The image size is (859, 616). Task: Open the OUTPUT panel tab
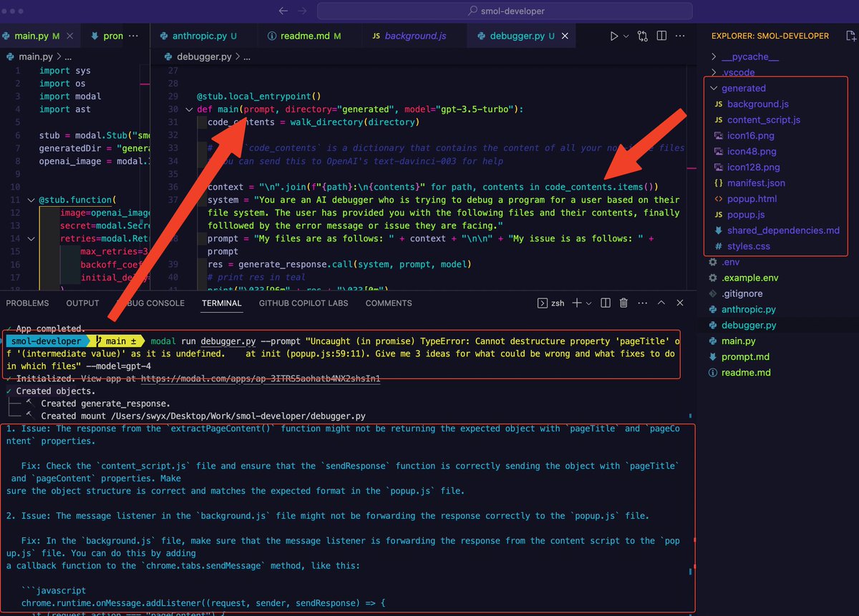pos(82,303)
